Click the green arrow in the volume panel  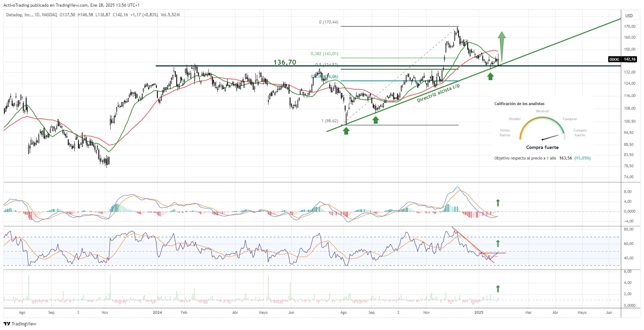[x=498, y=289]
